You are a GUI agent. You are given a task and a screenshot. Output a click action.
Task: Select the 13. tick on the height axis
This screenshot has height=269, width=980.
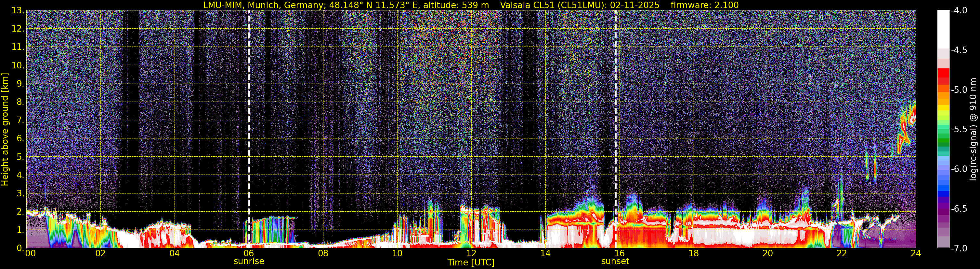pos(18,11)
